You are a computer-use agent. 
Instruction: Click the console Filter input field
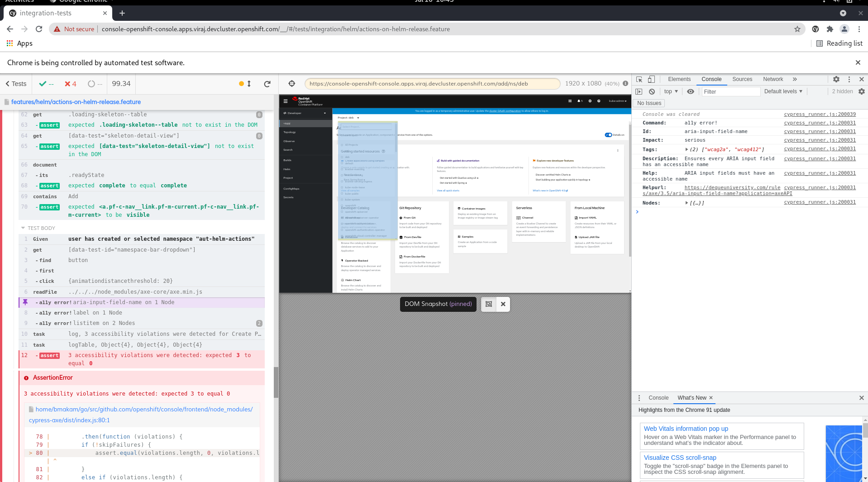(730, 91)
